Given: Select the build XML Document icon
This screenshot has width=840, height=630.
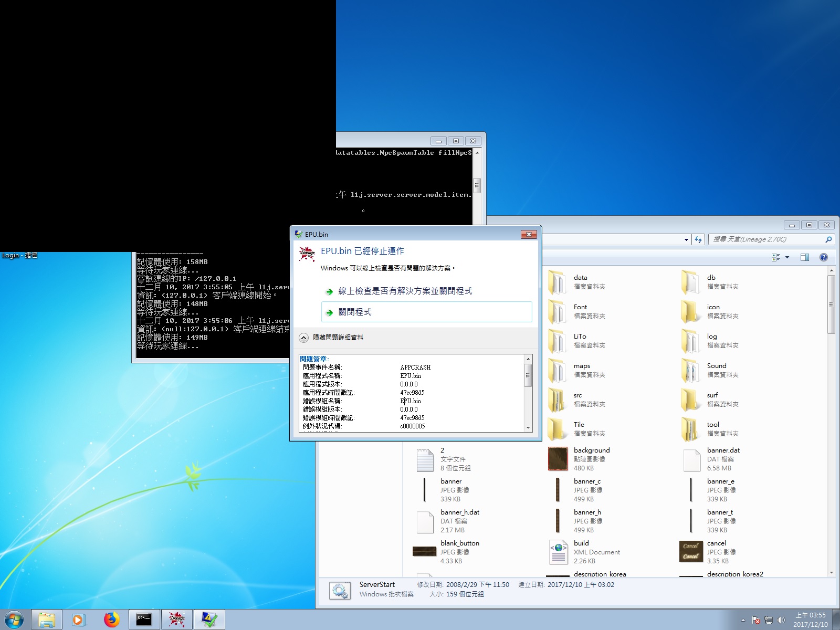Looking at the screenshot, I should [559, 552].
